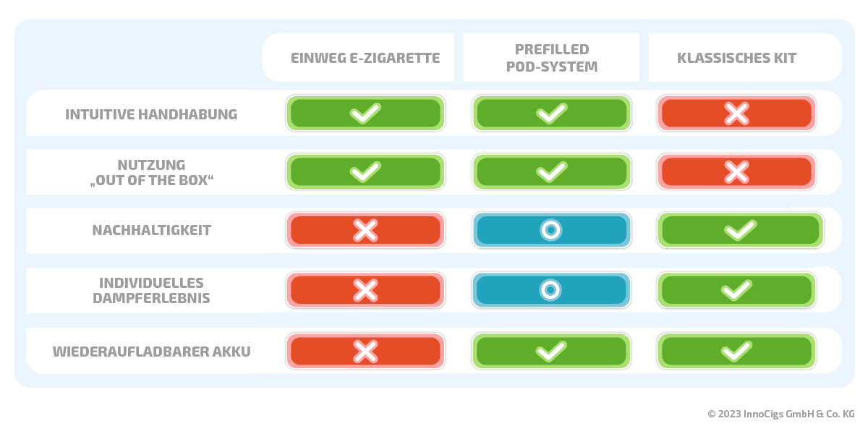Select the Klassisches Kit column header
868x434 pixels.
736,58
